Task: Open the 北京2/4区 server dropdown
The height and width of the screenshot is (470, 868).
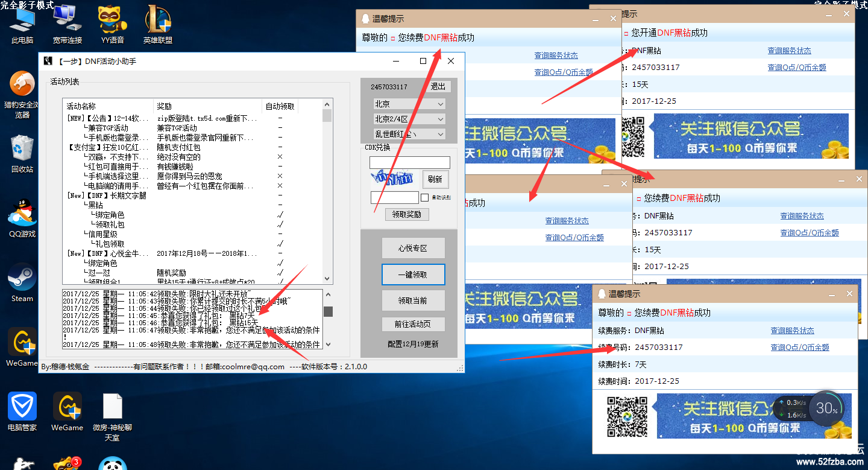Action: (409, 119)
